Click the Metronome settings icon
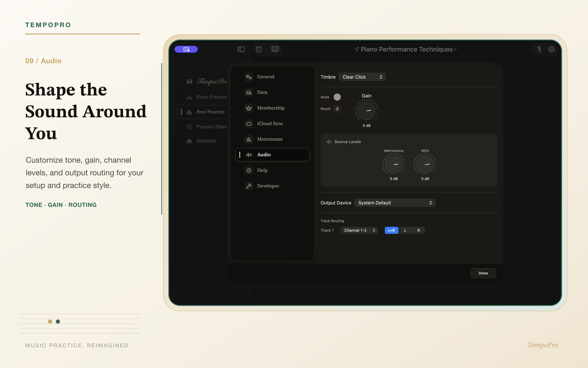 click(249, 139)
